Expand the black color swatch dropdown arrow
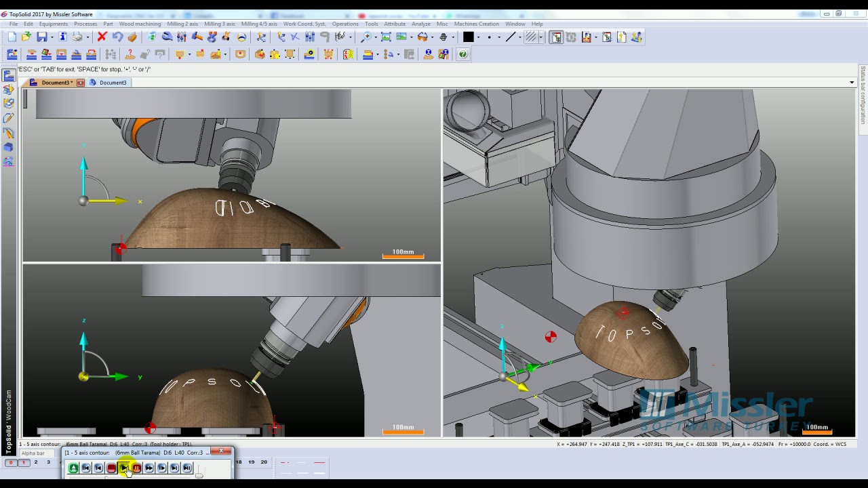Screen dimensions: 868x488 pyautogui.click(x=478, y=37)
